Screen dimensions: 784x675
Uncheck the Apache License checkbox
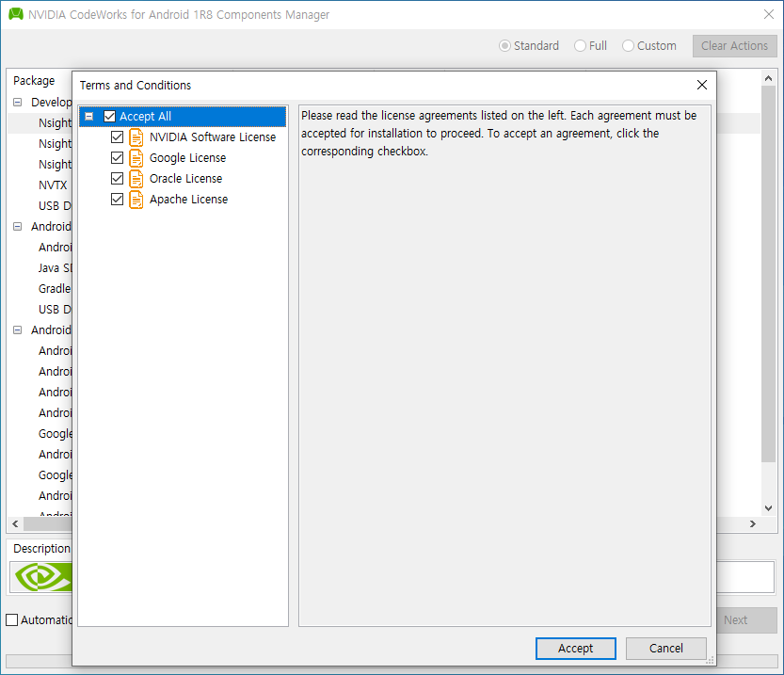pyautogui.click(x=117, y=200)
